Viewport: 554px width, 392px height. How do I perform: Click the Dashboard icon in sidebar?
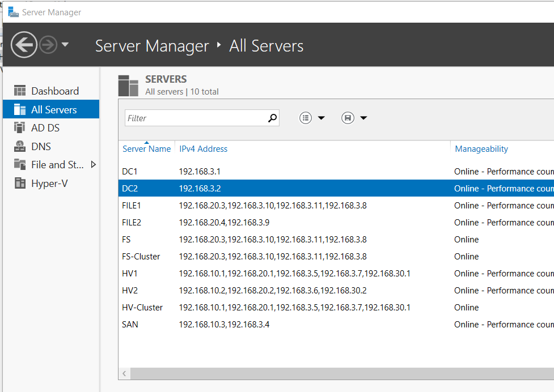click(x=20, y=91)
